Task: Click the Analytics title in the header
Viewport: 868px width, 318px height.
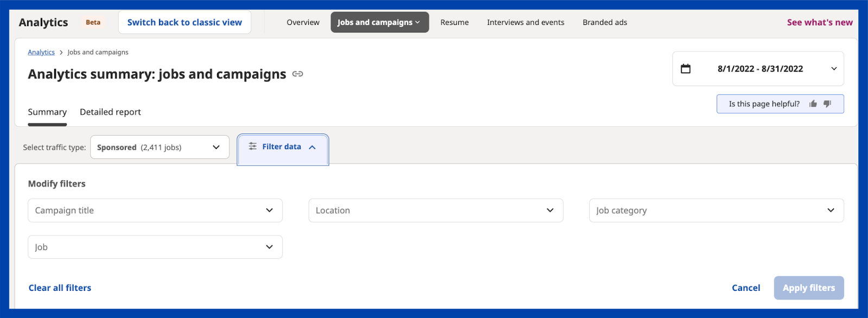Action: [43, 22]
